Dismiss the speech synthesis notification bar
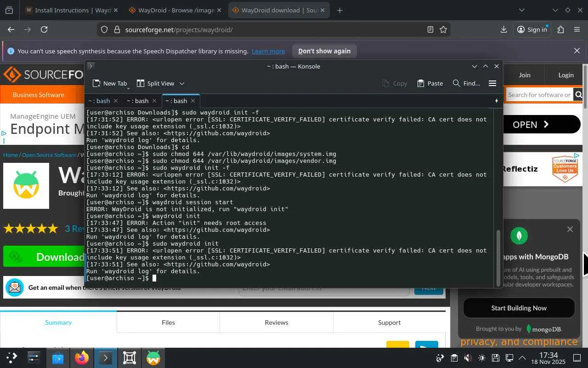This screenshot has height=368, width=588. (x=577, y=51)
